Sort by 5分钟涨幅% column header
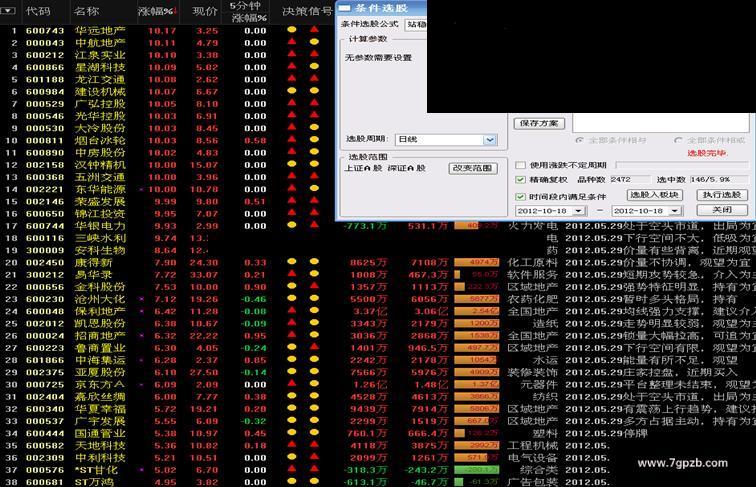This screenshot has height=487, width=756. pos(248,12)
